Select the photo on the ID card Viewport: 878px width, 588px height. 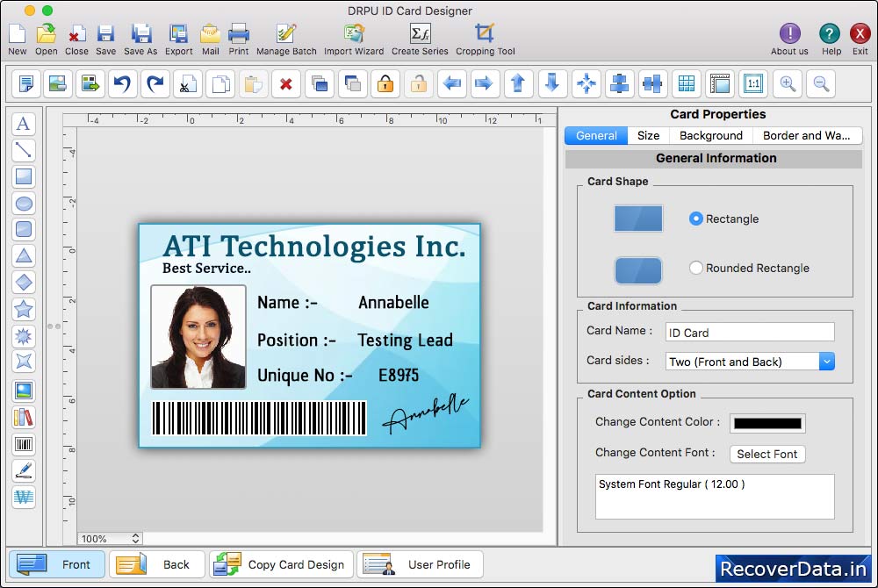point(198,337)
